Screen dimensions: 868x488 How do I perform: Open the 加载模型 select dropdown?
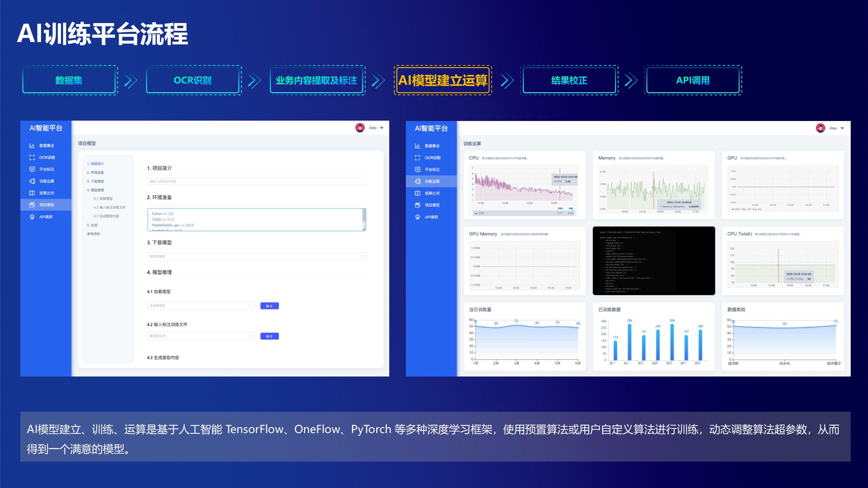(x=200, y=306)
